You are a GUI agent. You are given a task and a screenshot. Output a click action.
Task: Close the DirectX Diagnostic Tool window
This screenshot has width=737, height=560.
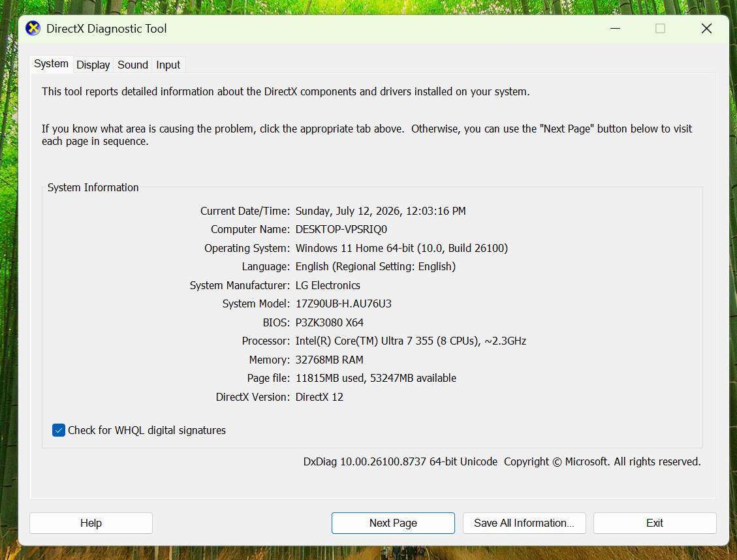coord(706,29)
